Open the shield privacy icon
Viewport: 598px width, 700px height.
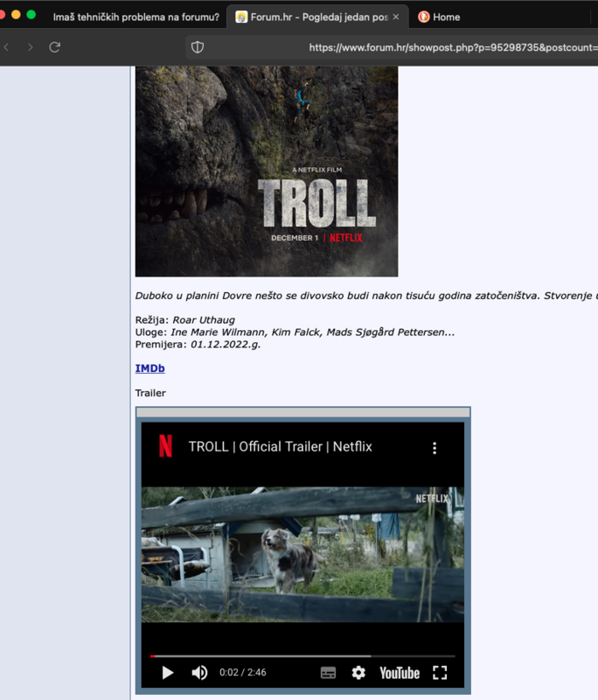198,47
